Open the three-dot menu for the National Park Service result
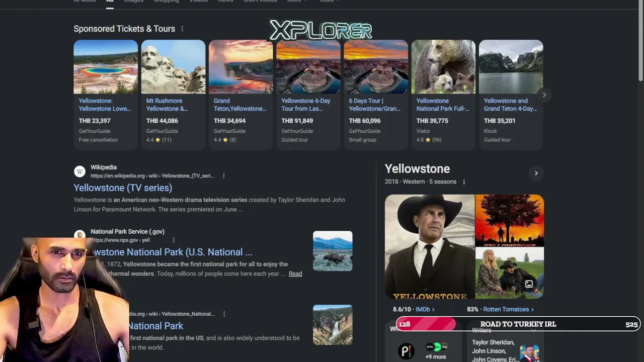Image resolution: width=644 pixels, height=362 pixels. pos(174,240)
